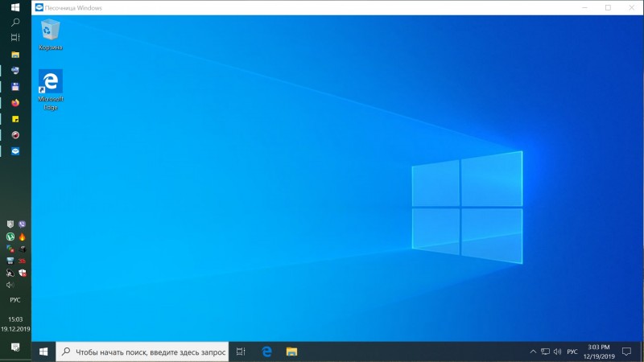Open the sandbox volume tray icon
644x362 pixels.
click(x=557, y=352)
